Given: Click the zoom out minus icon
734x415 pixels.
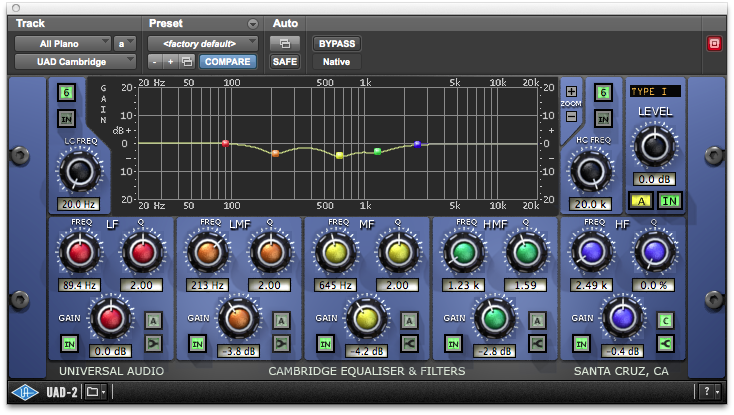Looking at the screenshot, I should (571, 116).
